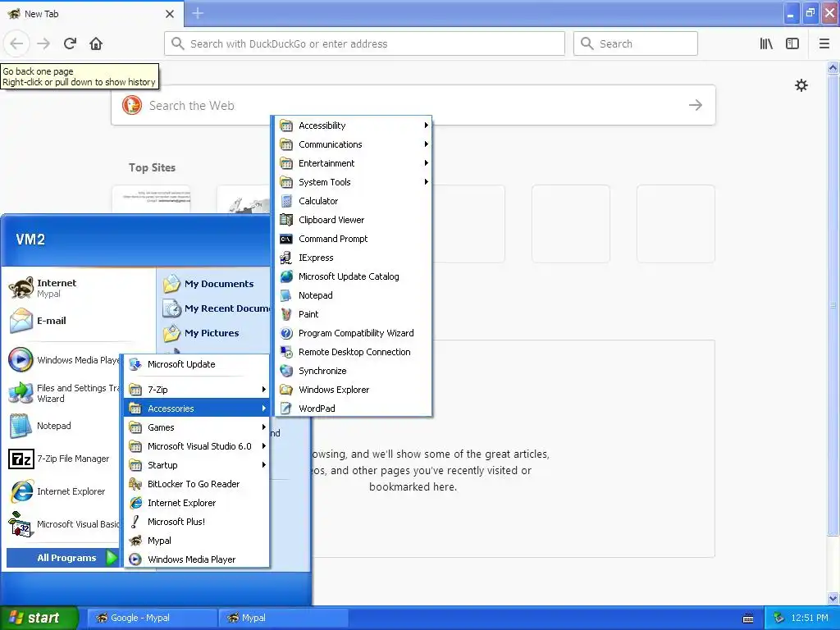Open Windows Explorer
The image size is (840, 630).
tap(353, 390)
